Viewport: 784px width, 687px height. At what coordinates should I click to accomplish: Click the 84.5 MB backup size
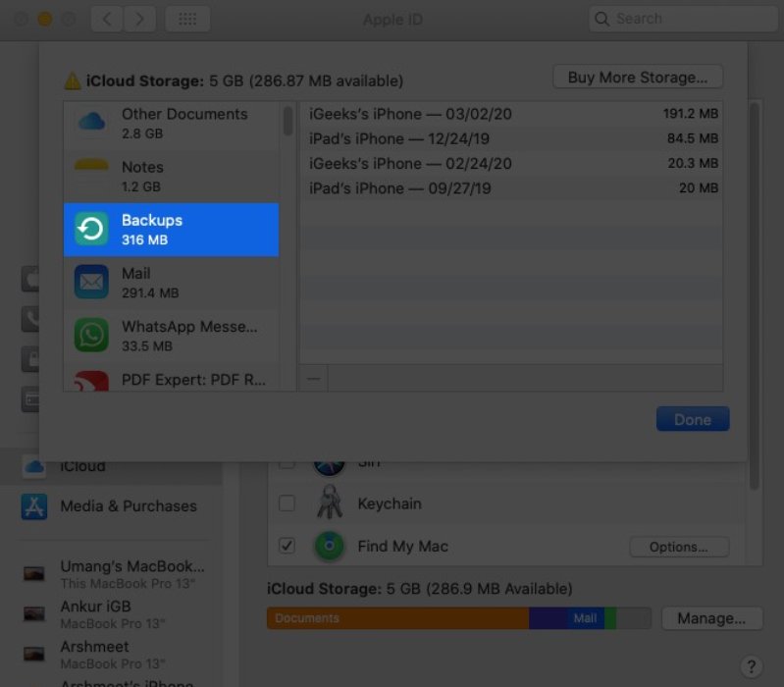[x=693, y=138]
